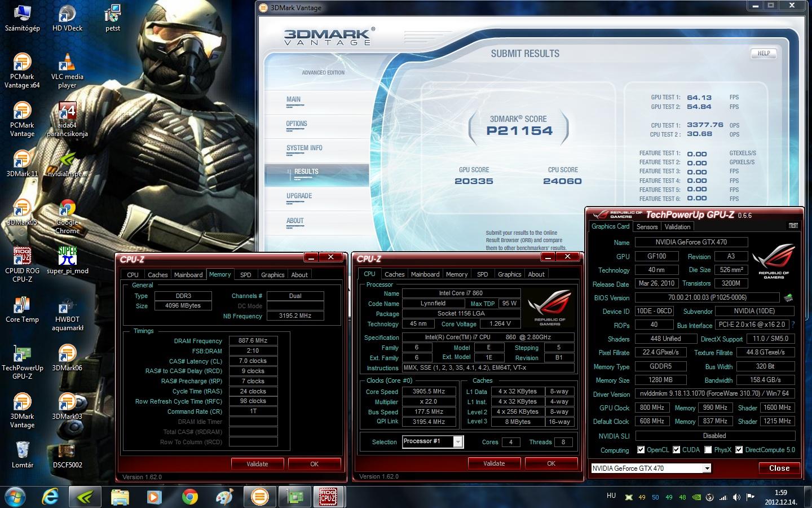Open the Számítógép desktop icon
Image resolution: width=812 pixels, height=508 pixels.
coord(22,18)
